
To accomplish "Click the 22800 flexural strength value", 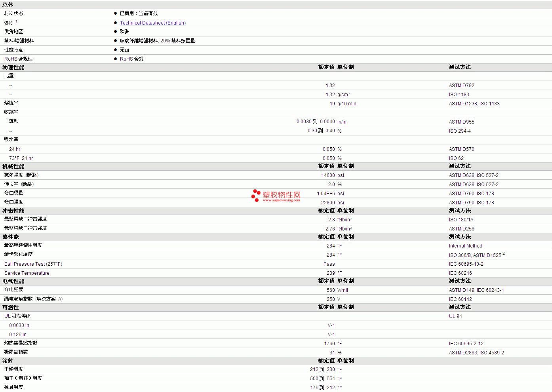I will pos(328,203).
